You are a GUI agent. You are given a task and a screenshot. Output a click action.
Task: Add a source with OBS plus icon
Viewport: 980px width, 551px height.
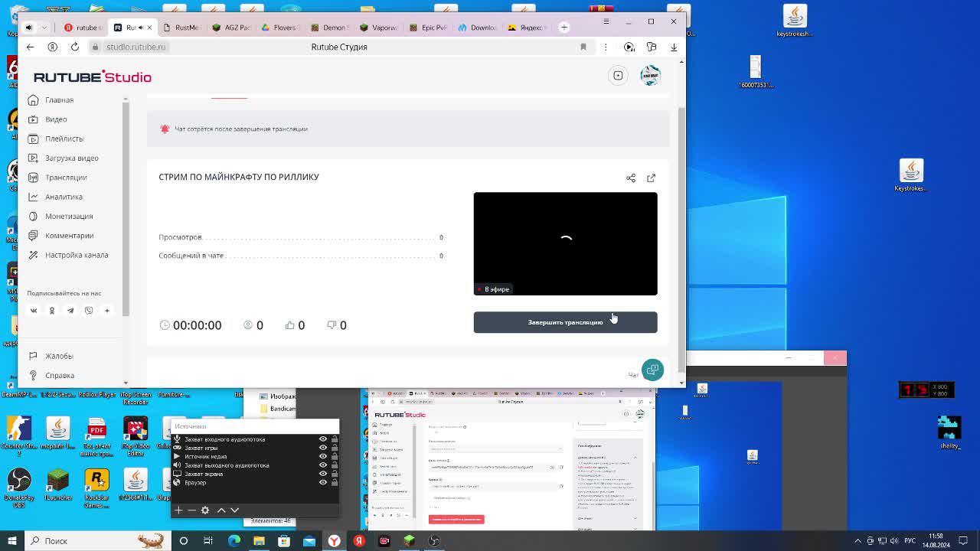(x=178, y=510)
